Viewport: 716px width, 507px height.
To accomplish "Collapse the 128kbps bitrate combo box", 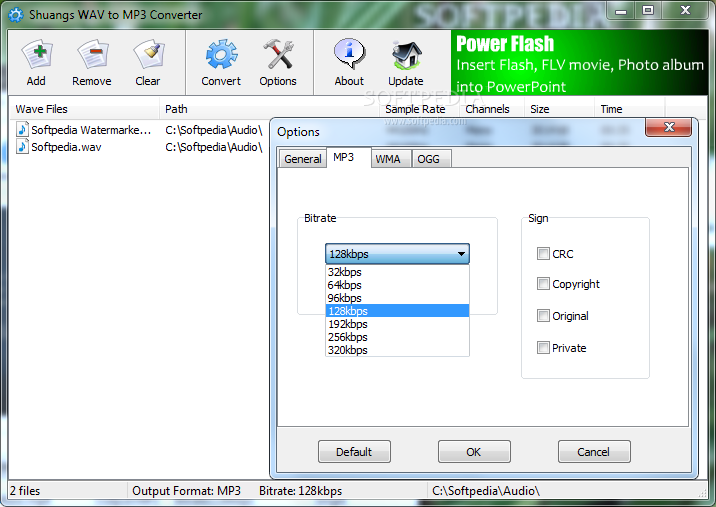I will coord(397,254).
